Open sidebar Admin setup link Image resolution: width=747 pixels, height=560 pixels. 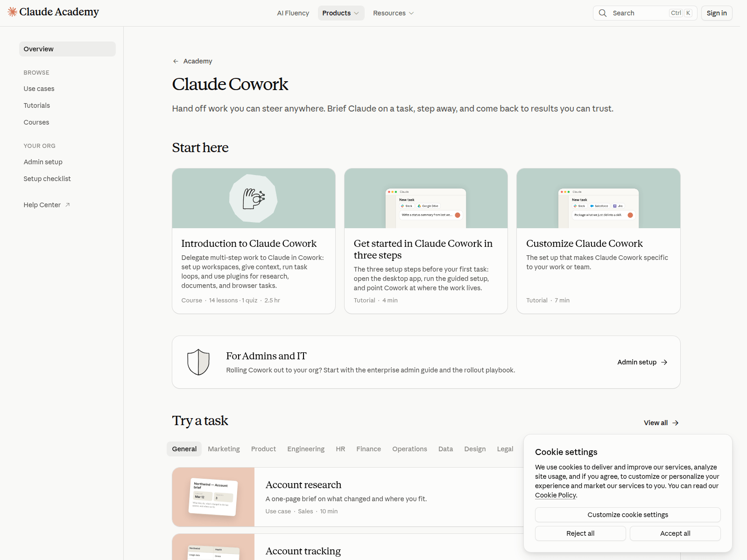click(43, 162)
